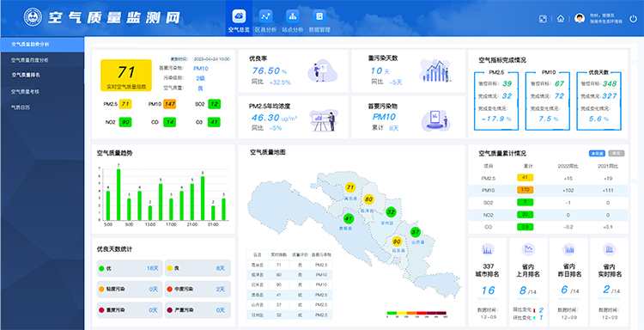Click the 甘州区 row in map table
The width and height of the screenshot is (644, 330).
(289, 315)
